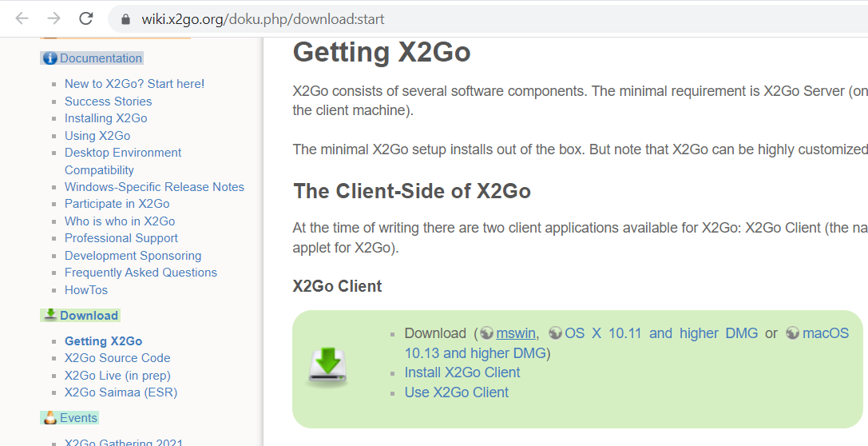Click the padlock site security icon

click(x=125, y=18)
